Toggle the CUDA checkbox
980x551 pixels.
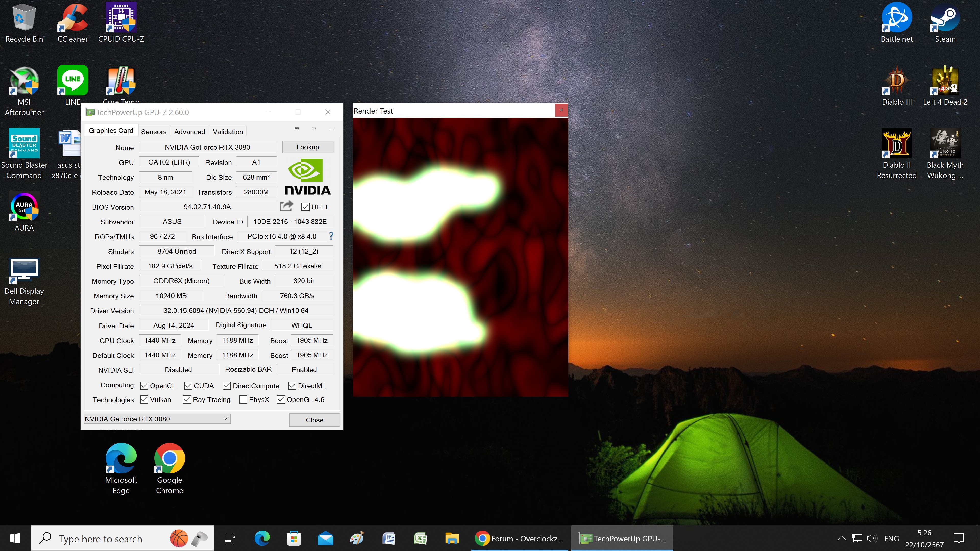pyautogui.click(x=188, y=386)
